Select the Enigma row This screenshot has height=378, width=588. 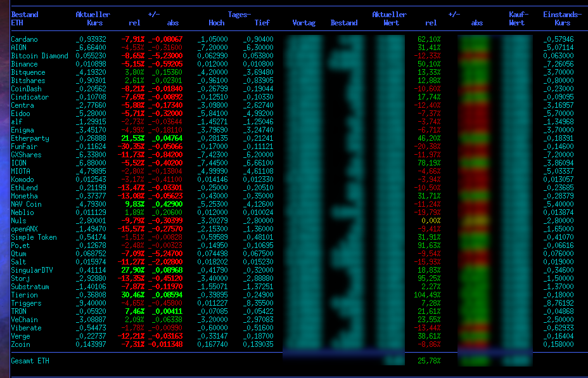(x=23, y=130)
